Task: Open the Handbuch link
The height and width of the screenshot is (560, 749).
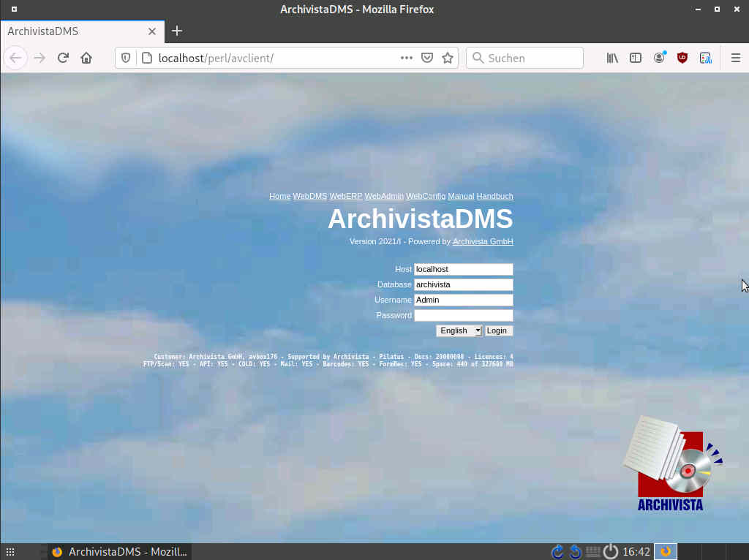Action: coord(495,196)
